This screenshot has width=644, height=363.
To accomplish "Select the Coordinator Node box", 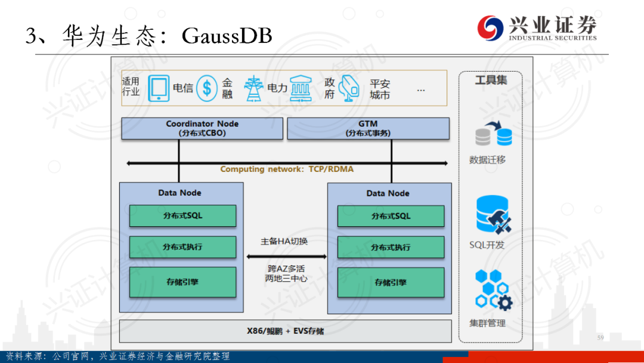I will [x=202, y=128].
